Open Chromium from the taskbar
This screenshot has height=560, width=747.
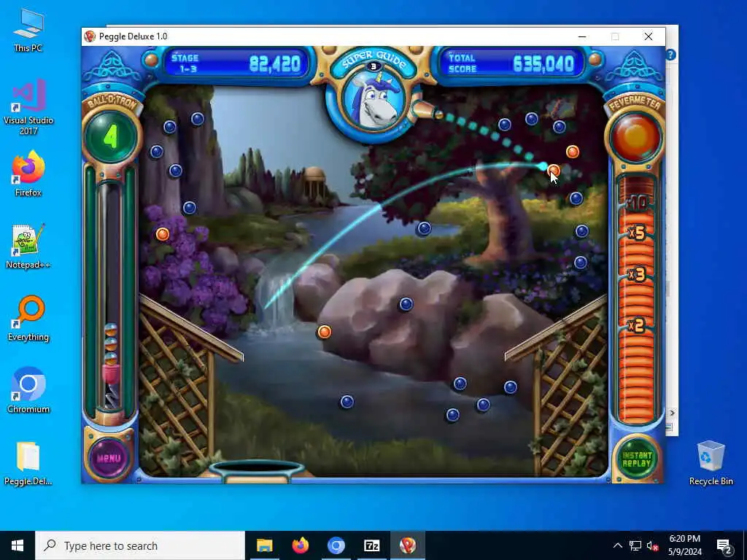tap(336, 545)
